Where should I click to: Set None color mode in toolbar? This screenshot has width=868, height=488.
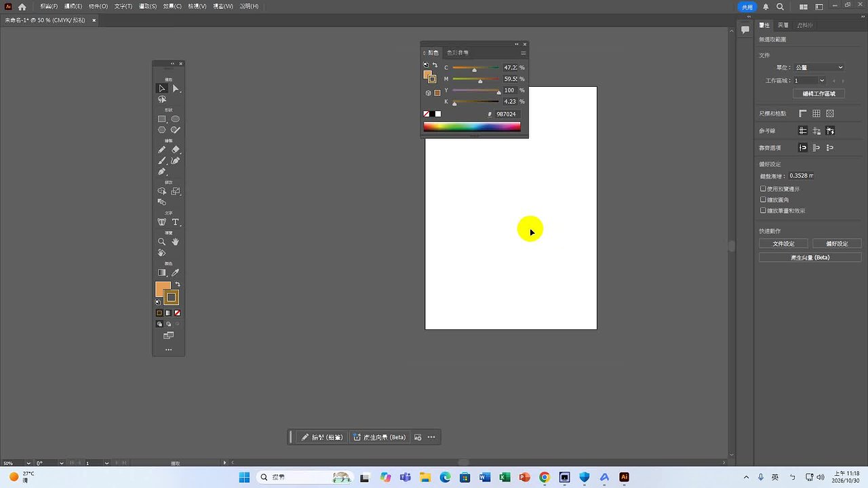tap(177, 313)
